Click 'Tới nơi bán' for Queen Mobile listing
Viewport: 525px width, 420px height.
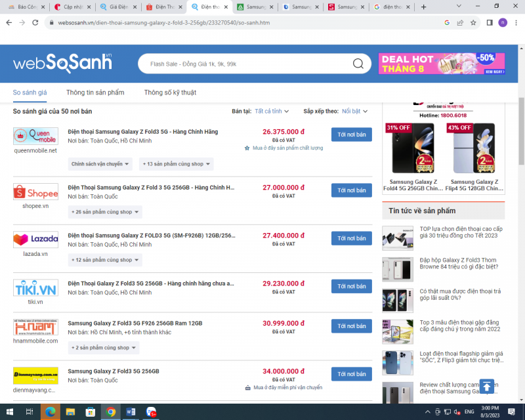pos(351,135)
